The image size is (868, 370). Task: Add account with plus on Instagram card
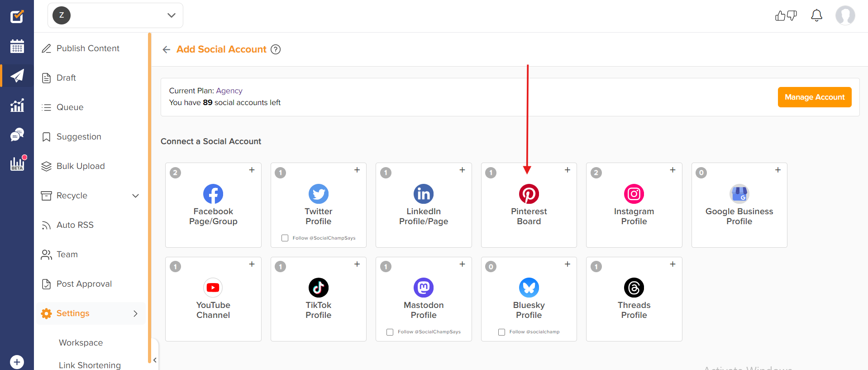pyautogui.click(x=673, y=170)
